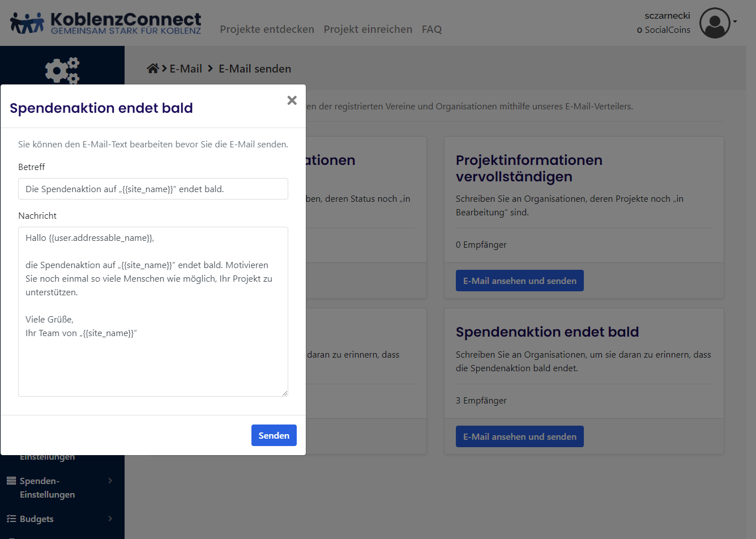This screenshot has height=539, width=756.
Task: Click E-Mail ansehen und senden under Projektinformationen vervollständigen
Action: (x=519, y=281)
